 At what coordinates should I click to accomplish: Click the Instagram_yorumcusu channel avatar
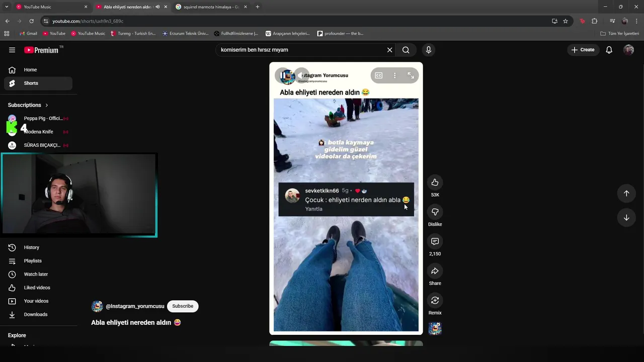click(x=97, y=306)
